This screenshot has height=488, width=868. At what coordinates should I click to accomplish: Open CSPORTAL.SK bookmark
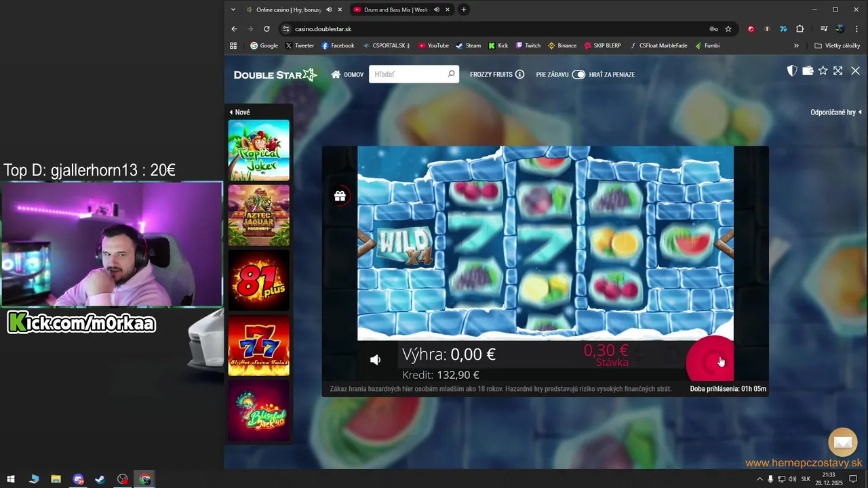386,46
